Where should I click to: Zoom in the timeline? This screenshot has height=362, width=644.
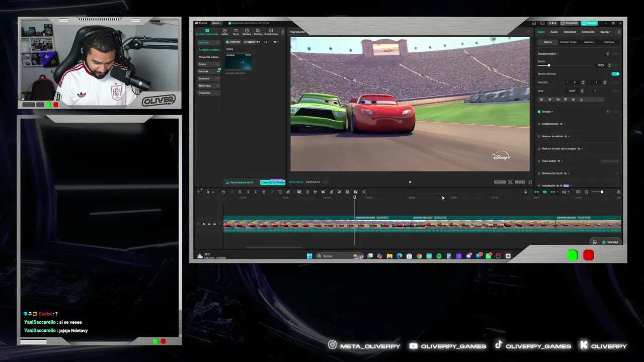tap(618, 192)
